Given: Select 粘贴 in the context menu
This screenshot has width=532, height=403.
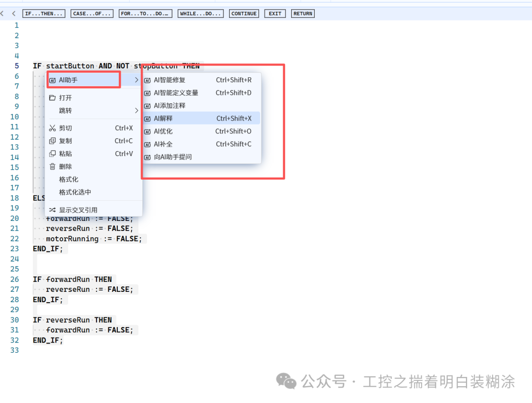Looking at the screenshot, I should pos(94,154).
